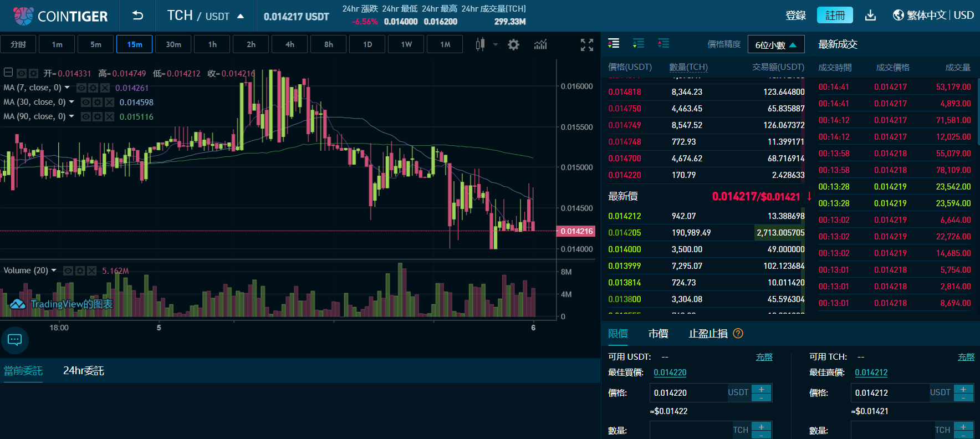This screenshot has width=980, height=439.
Task: Open settings gear for main OHLC series
Action: (x=33, y=73)
